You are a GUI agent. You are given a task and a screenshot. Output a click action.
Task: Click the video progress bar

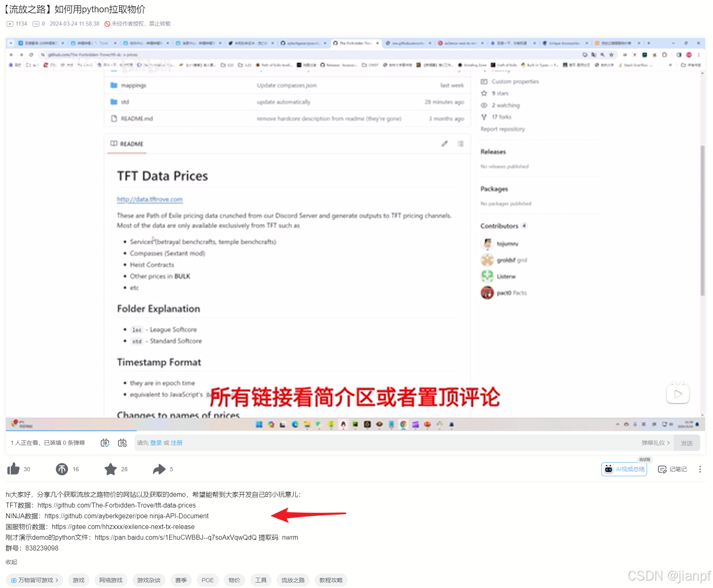pos(355,431)
